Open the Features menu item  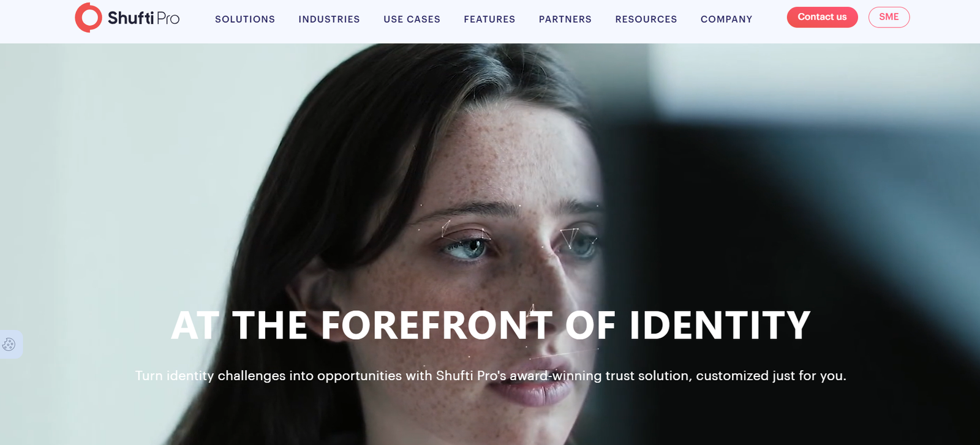[489, 20]
